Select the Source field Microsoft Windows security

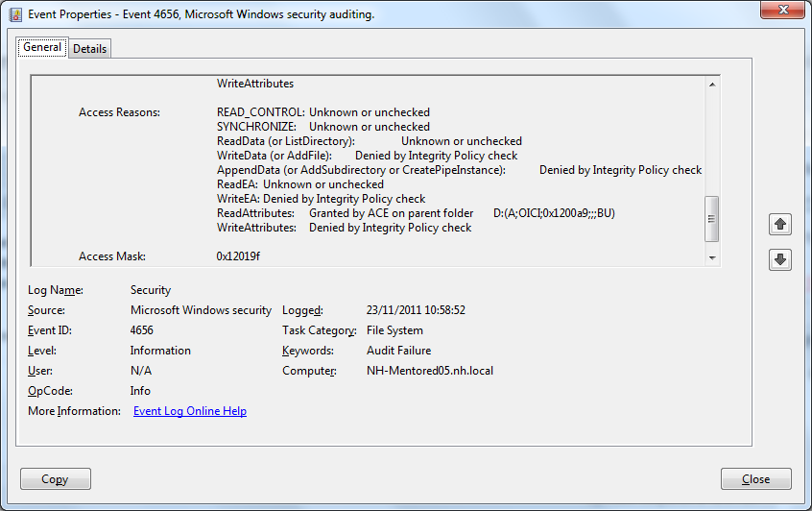tap(201, 310)
